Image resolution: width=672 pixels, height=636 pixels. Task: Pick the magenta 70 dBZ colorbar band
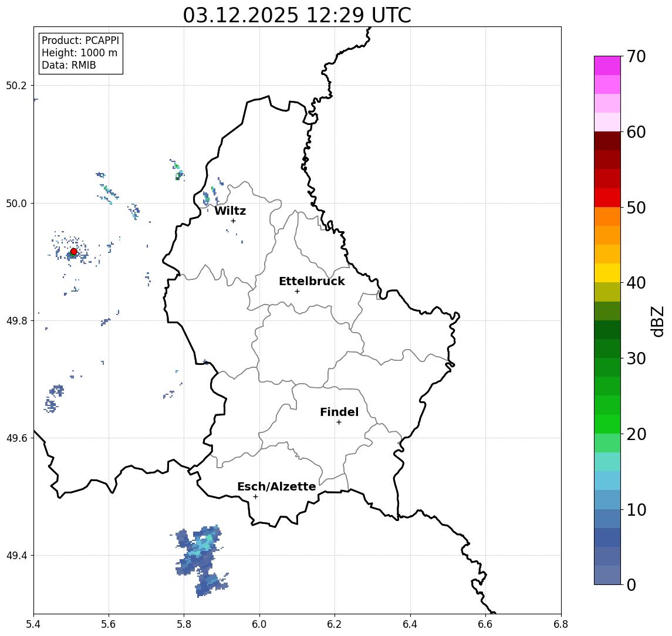pos(607,66)
